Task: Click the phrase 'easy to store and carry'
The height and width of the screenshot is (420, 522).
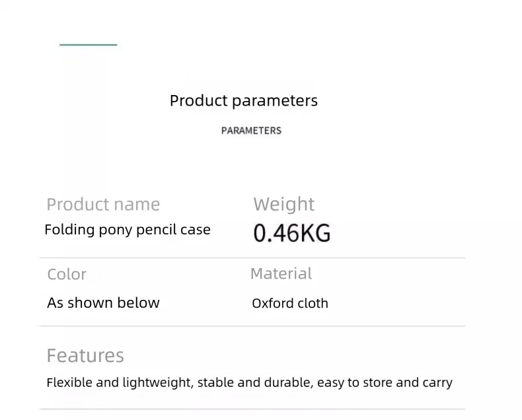Action: (x=385, y=383)
